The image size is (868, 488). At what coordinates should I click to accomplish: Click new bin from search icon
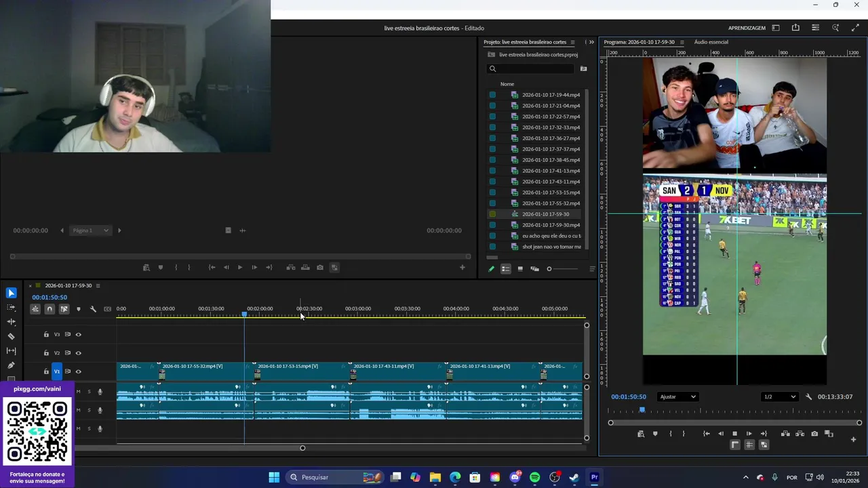coord(583,68)
